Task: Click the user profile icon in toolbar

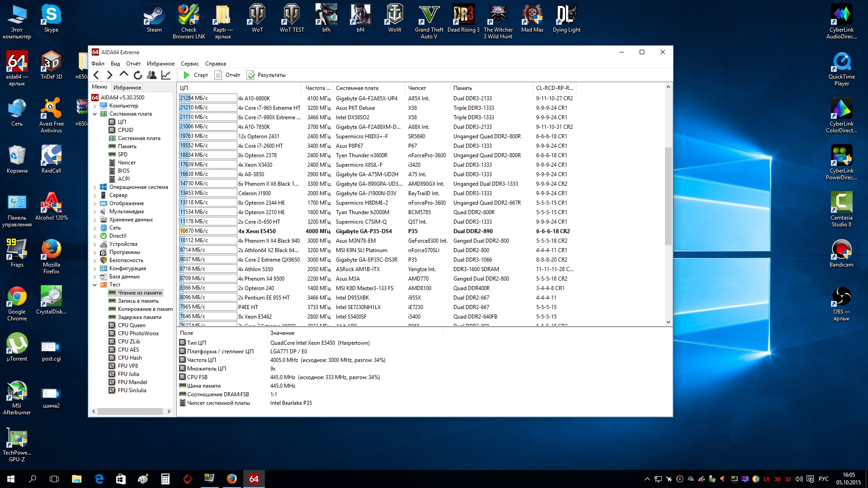Action: 152,75
